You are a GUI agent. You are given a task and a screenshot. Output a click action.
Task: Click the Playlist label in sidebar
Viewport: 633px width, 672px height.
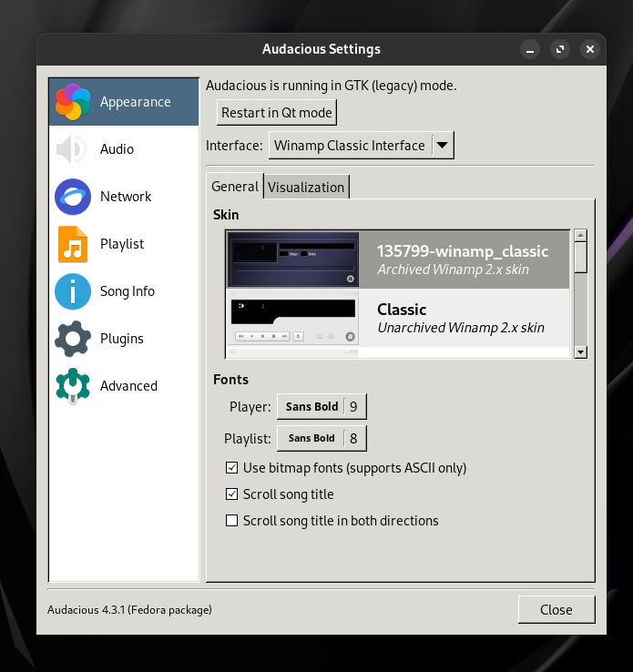click(122, 244)
